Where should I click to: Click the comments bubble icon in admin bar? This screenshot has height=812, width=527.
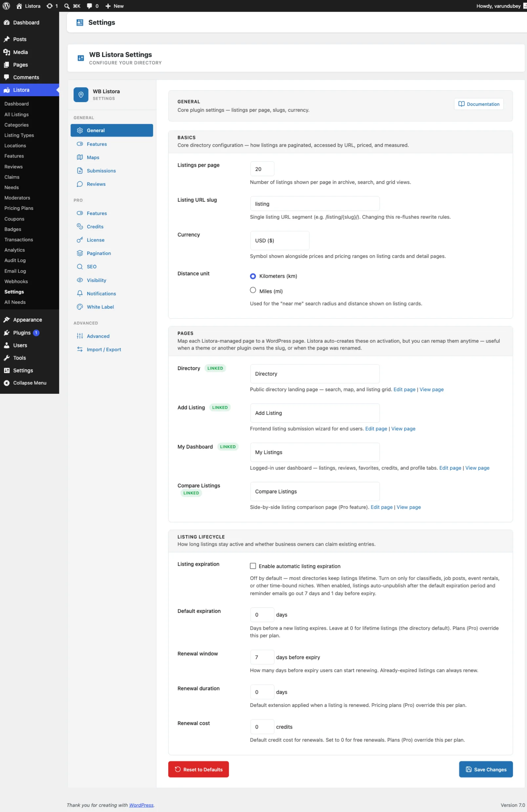pyautogui.click(x=89, y=6)
